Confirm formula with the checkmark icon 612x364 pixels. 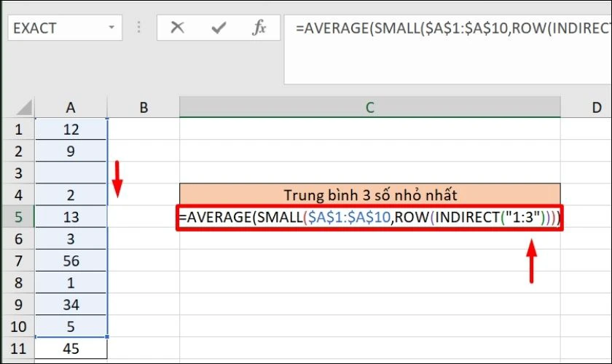pyautogui.click(x=219, y=28)
